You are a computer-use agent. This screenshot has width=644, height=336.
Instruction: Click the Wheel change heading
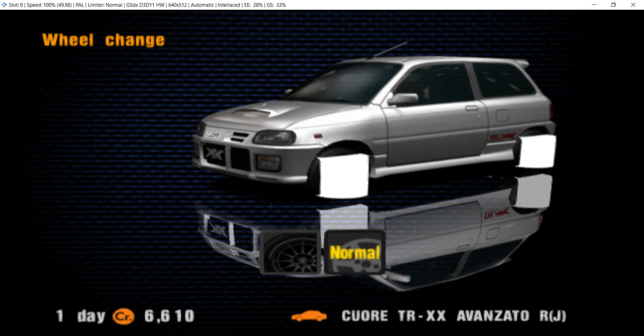(x=103, y=40)
